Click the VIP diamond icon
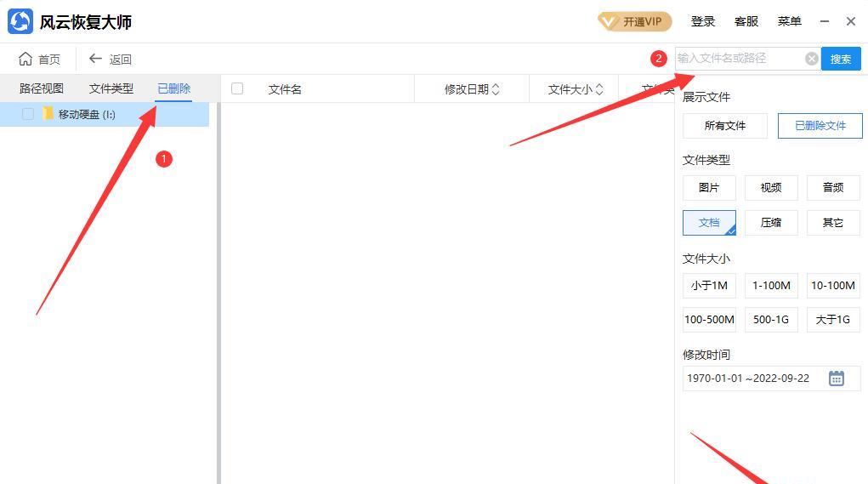 (x=609, y=21)
